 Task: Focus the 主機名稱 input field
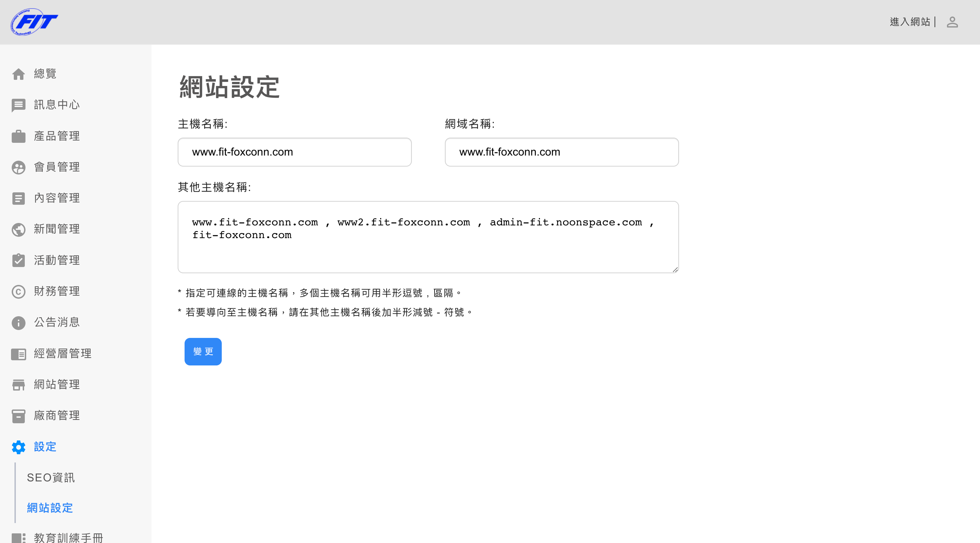click(294, 152)
